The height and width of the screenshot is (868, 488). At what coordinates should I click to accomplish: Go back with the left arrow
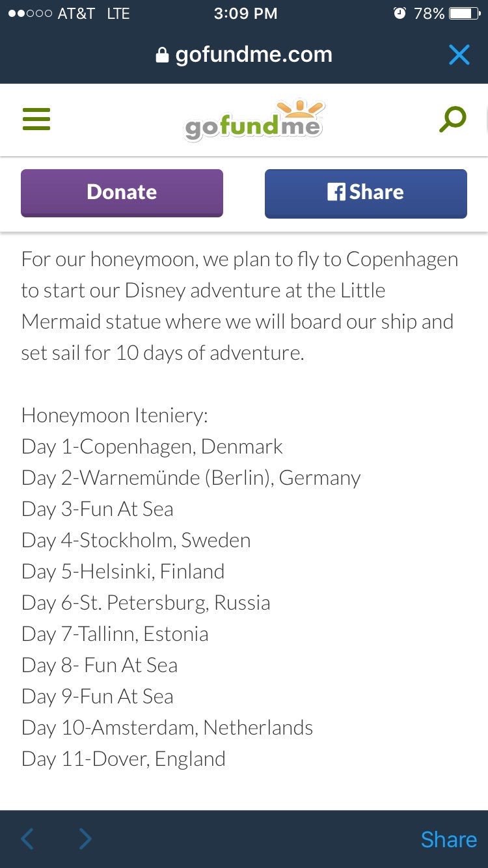27,839
